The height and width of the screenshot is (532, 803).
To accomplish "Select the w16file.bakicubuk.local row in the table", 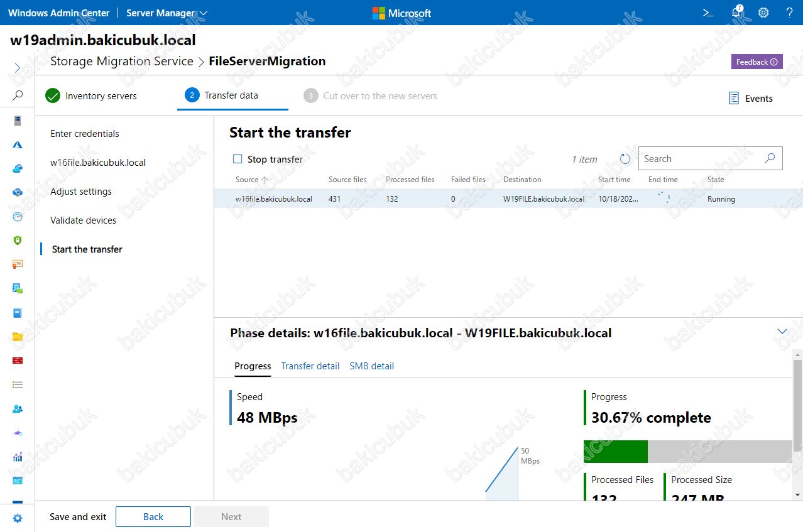I will [508, 198].
